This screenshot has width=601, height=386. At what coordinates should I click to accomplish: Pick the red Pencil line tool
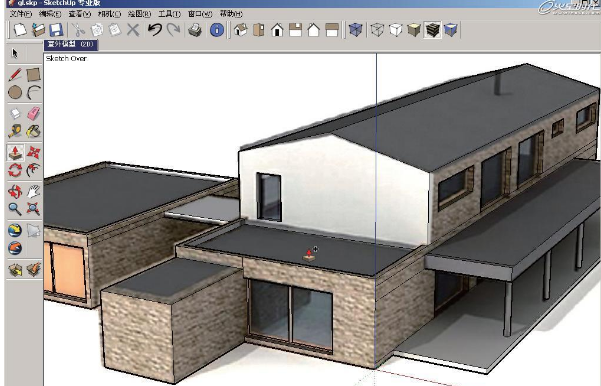tap(15, 74)
